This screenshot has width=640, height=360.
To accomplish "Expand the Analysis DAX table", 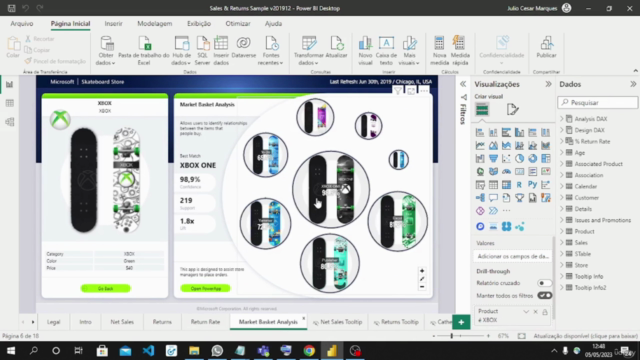I will click(562, 119).
